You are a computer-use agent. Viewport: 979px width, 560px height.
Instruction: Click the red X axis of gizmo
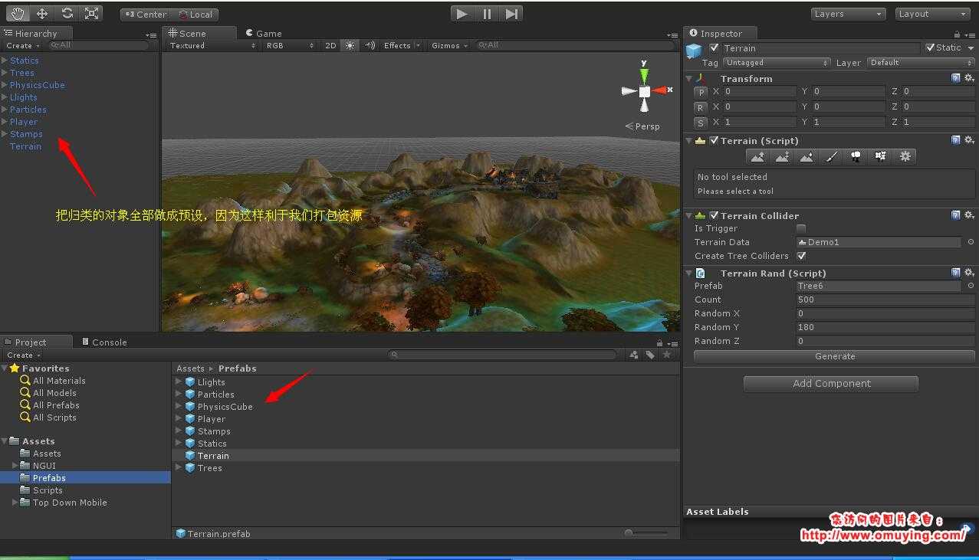tap(660, 90)
